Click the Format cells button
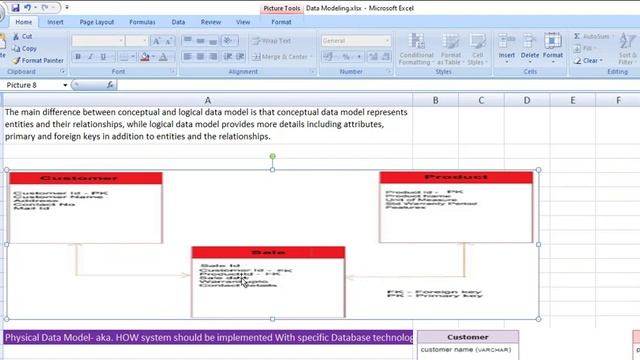The image size is (640, 360). (x=553, y=49)
